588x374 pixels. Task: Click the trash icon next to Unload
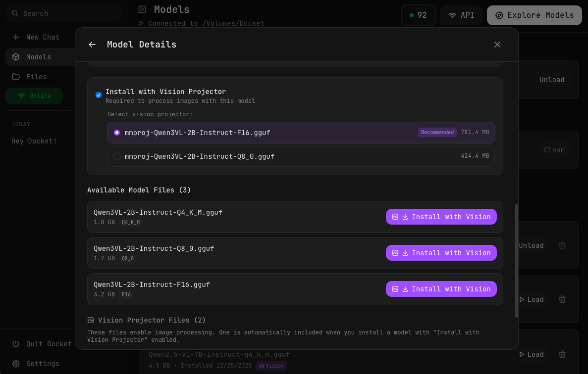coord(562,245)
